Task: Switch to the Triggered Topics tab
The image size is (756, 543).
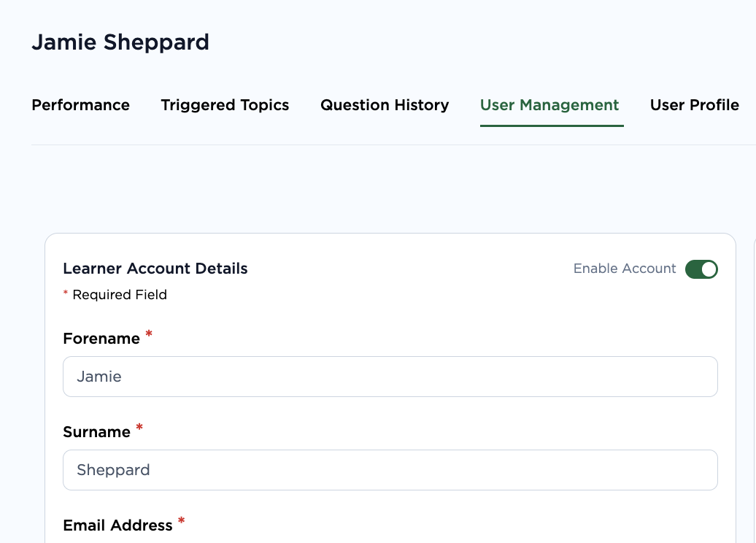Action: coord(225,105)
